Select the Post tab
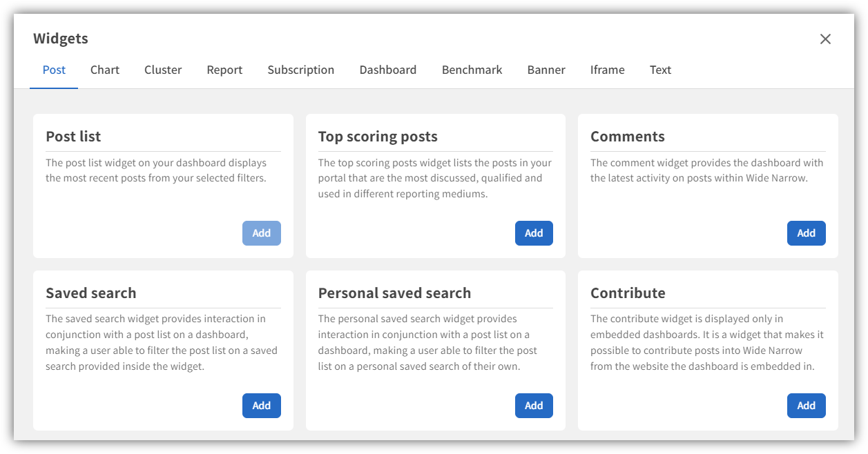Screen dimensions: 868x454 coord(54,70)
